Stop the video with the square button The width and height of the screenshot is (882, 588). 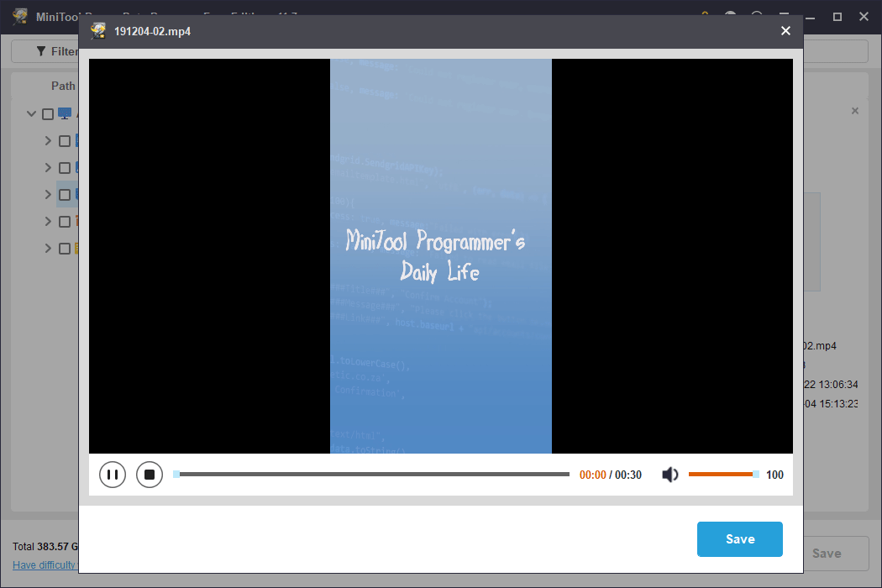[x=150, y=475]
